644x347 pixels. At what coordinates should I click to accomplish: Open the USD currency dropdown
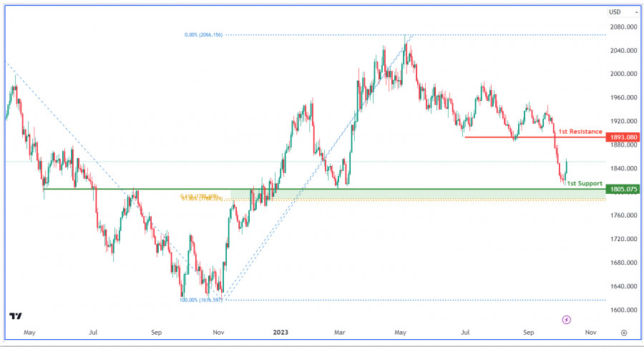click(623, 12)
